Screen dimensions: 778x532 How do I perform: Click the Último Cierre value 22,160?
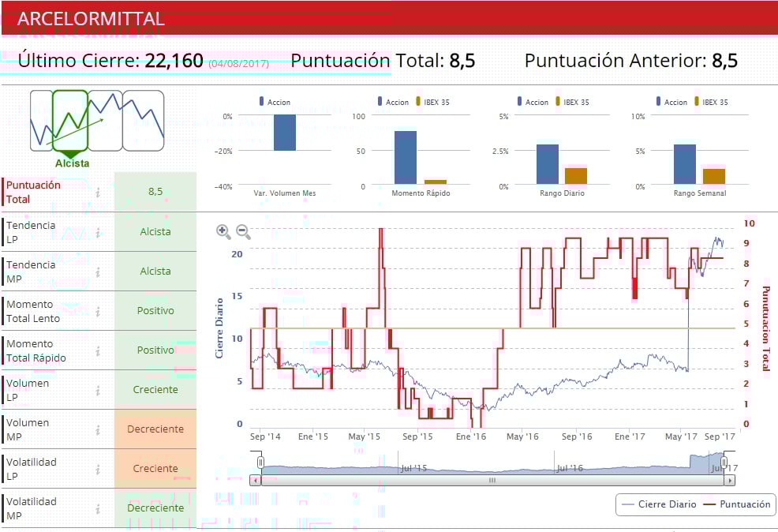(x=174, y=61)
